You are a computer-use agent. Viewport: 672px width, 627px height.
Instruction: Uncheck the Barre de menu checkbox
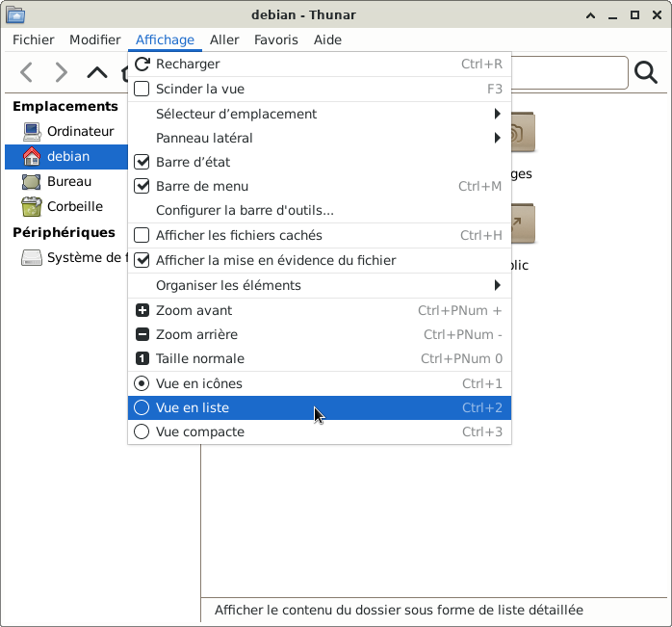coord(142,186)
